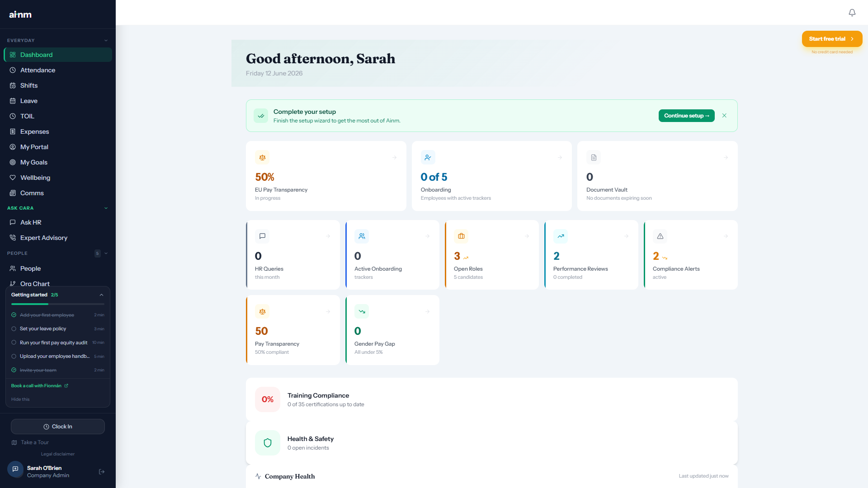Click the Clock In button
The height and width of the screenshot is (488, 868).
pos(58,427)
